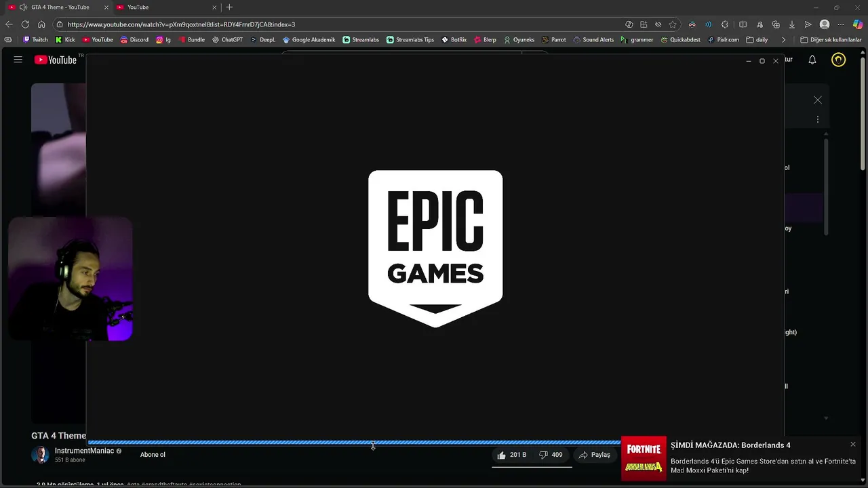The width and height of the screenshot is (868, 488).
Task: Open a new browser tab with plus
Action: click(229, 7)
